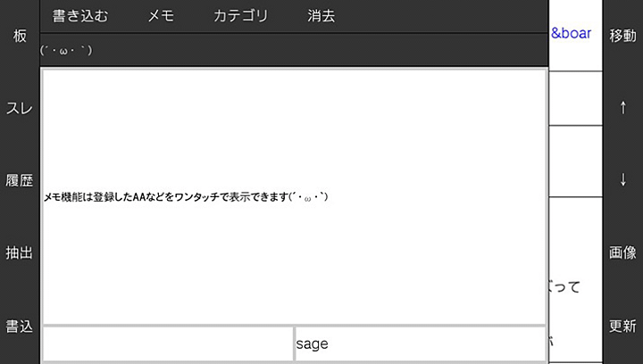Tap the 抽出 extract button
Image resolution: width=643 pixels, height=364 pixels.
pos(19,252)
